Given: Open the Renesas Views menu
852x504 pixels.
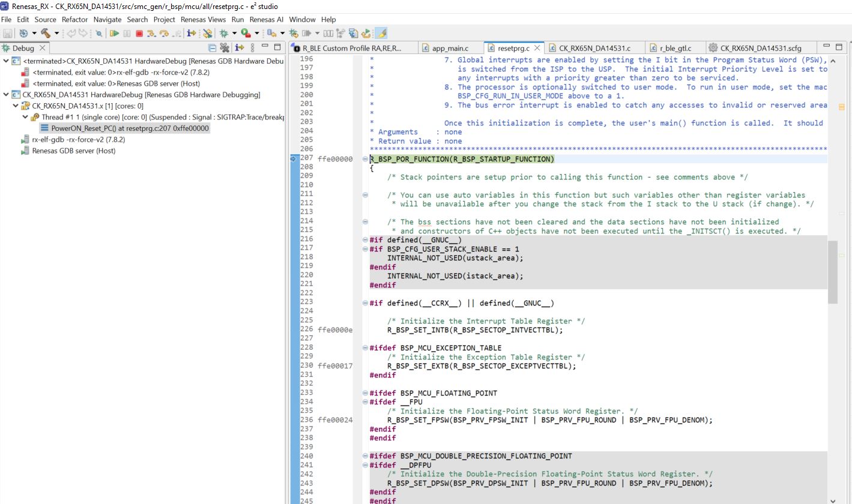Looking at the screenshot, I should point(203,19).
